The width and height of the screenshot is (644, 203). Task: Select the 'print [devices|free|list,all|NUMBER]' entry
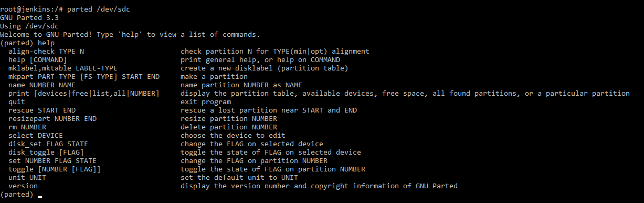(84, 94)
